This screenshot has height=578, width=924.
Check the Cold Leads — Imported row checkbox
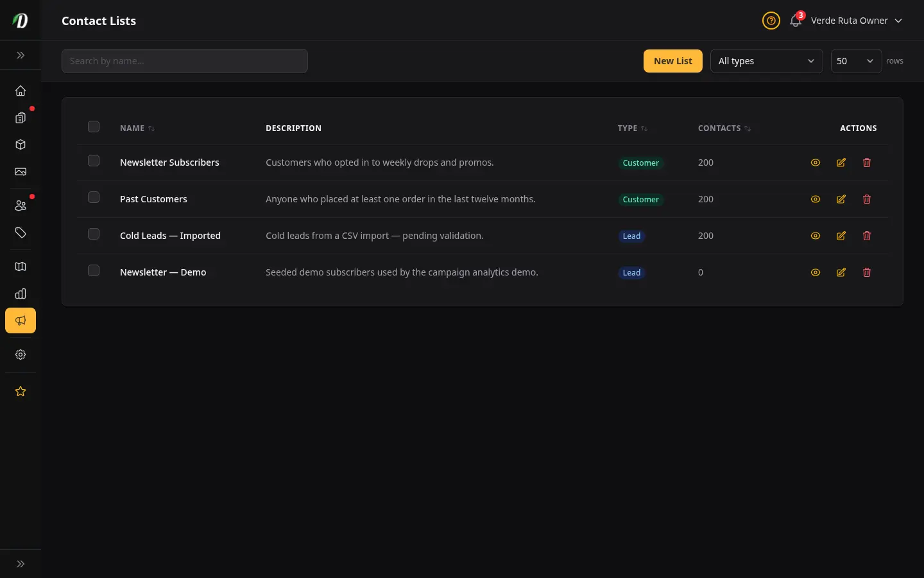(94, 234)
